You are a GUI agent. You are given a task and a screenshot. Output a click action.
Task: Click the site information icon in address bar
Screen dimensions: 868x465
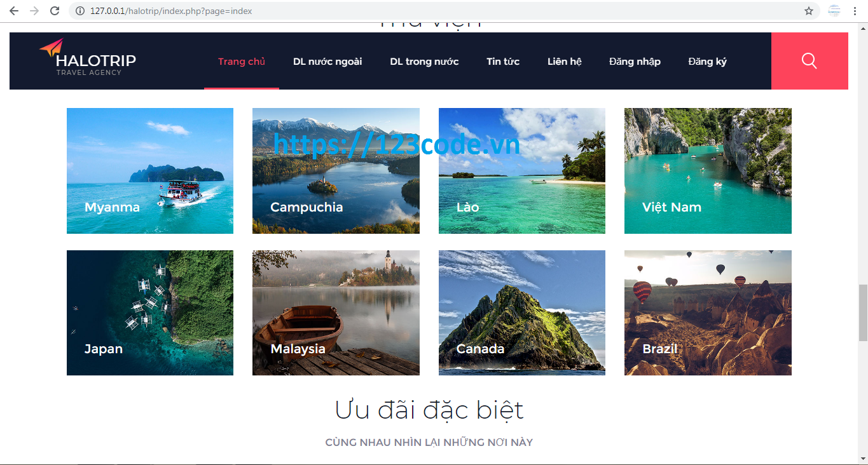(x=80, y=11)
